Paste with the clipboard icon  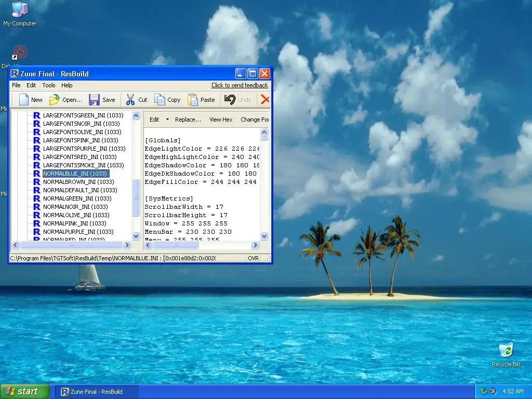point(192,100)
